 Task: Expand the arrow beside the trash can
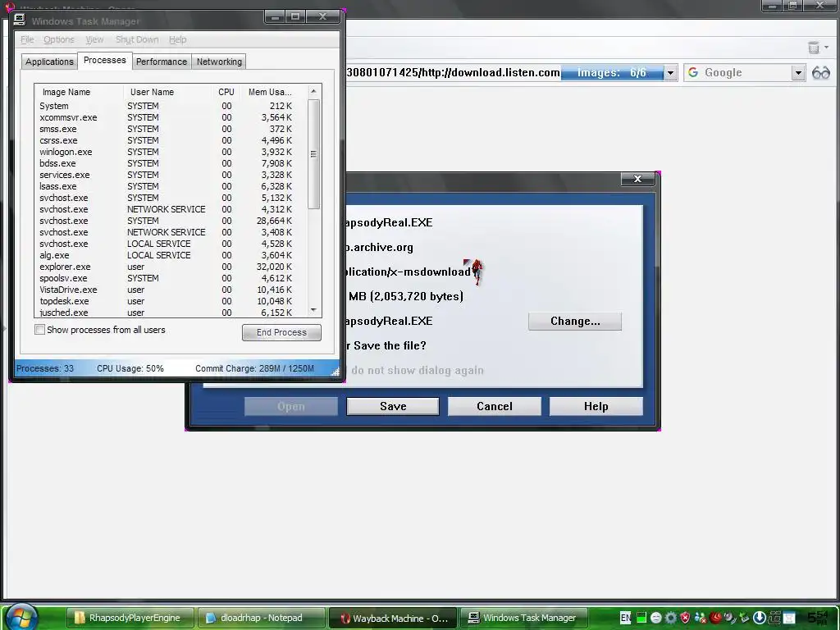(x=827, y=48)
